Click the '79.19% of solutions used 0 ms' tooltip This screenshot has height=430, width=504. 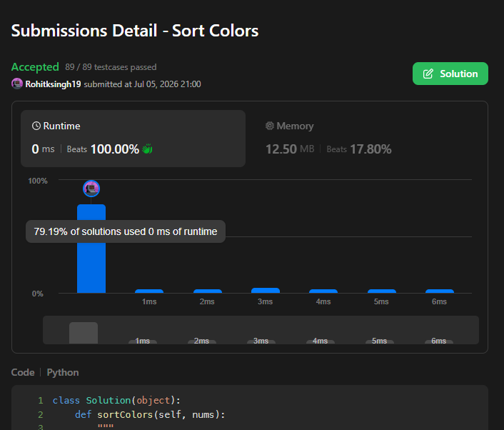coord(126,231)
